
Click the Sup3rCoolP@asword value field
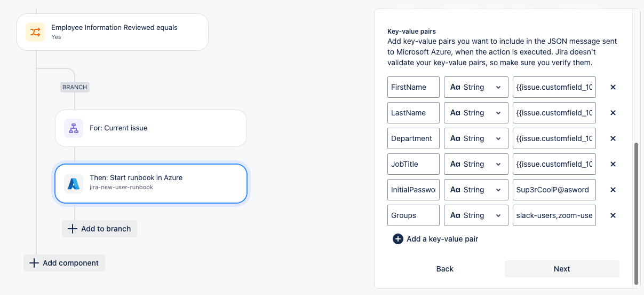tap(554, 190)
